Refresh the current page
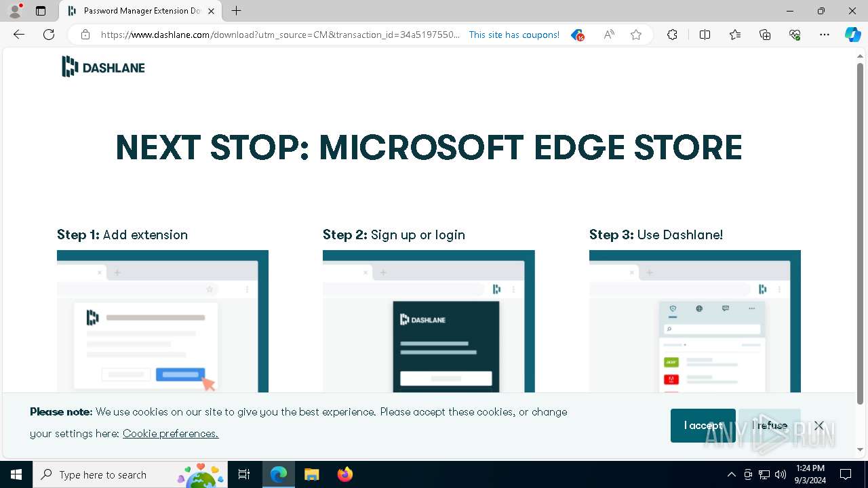 click(x=49, y=35)
